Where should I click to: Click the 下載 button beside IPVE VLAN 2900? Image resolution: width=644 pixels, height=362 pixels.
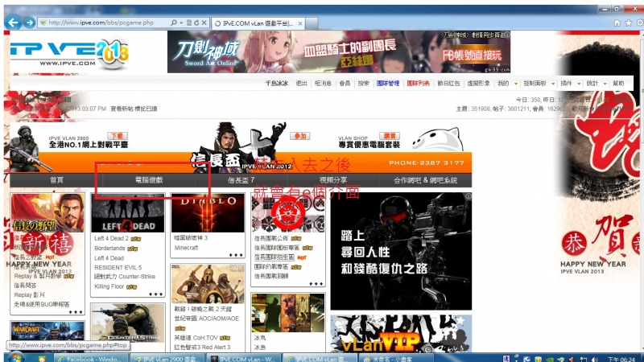[117, 136]
